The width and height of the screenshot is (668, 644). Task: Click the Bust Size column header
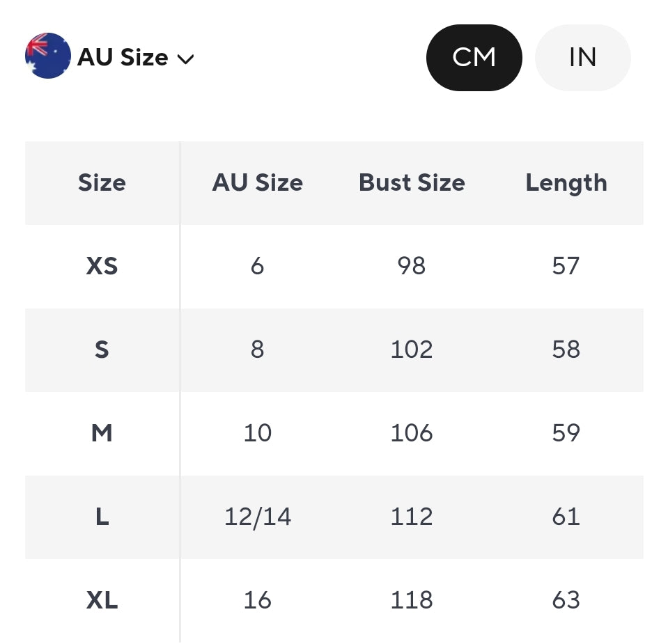[412, 183]
